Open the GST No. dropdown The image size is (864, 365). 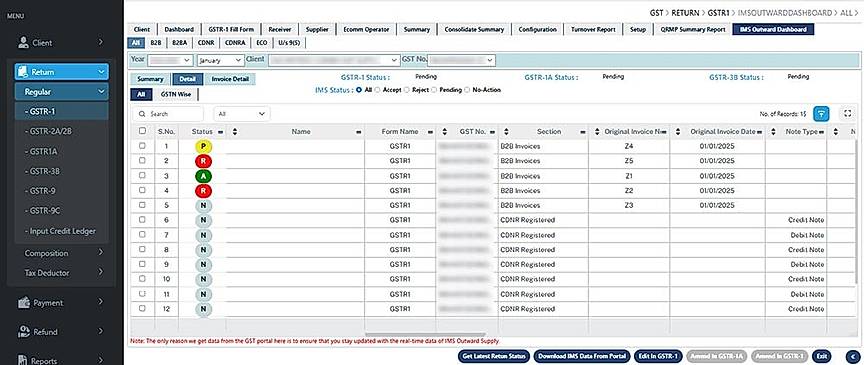(461, 60)
